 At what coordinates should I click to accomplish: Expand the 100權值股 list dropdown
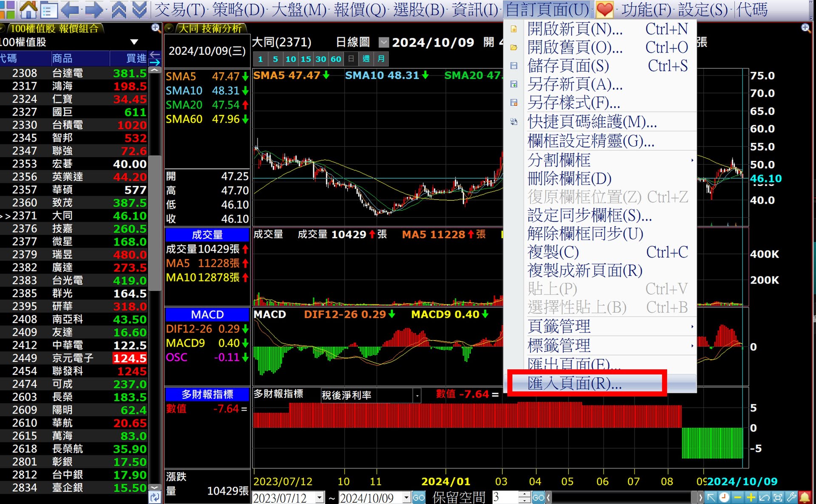coord(134,42)
